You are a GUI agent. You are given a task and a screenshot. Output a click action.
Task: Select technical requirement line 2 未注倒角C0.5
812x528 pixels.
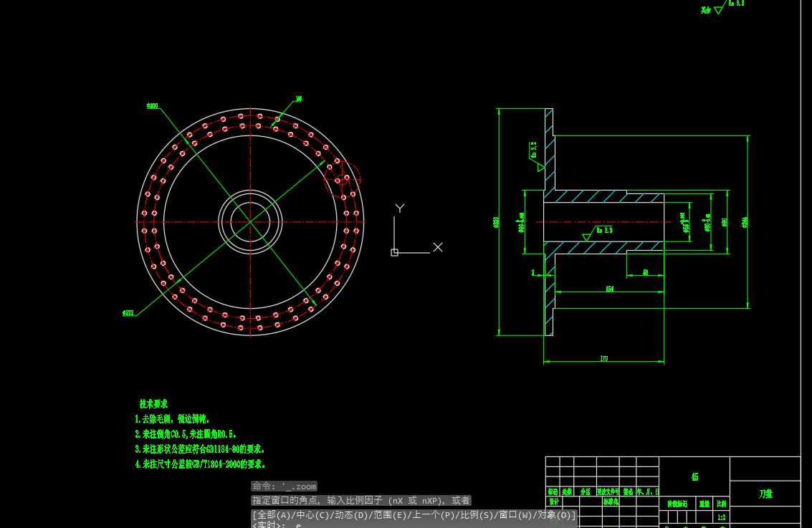pos(186,433)
